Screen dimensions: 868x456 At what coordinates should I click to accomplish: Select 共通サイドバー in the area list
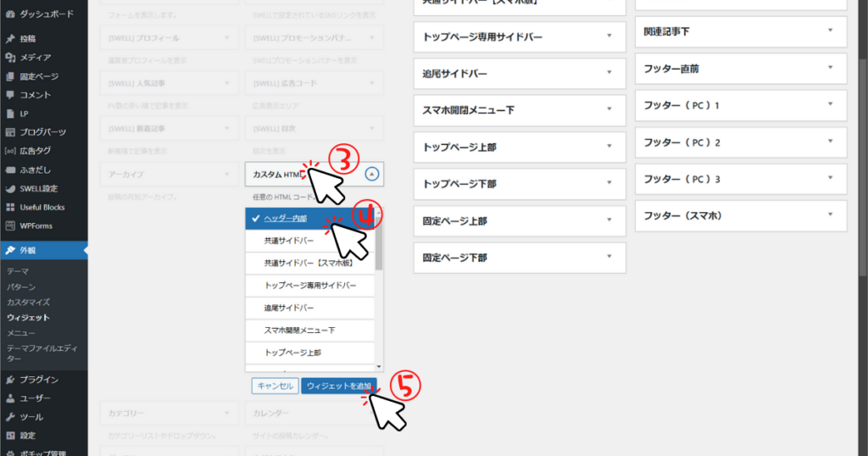[x=310, y=241]
